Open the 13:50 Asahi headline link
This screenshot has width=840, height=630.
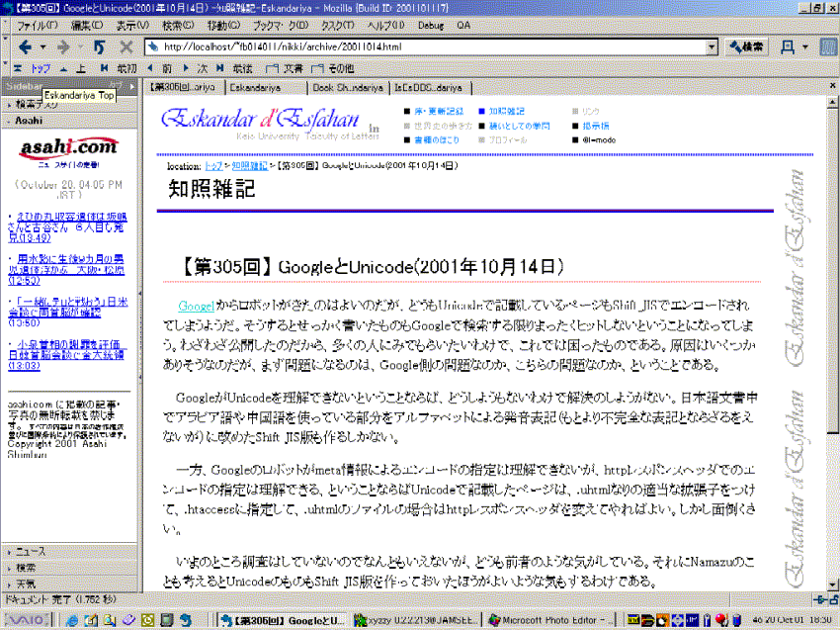(x=68, y=313)
